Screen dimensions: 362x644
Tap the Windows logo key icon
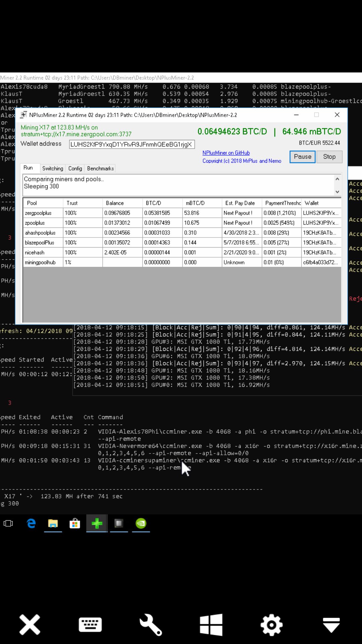pyautogui.click(x=211, y=625)
